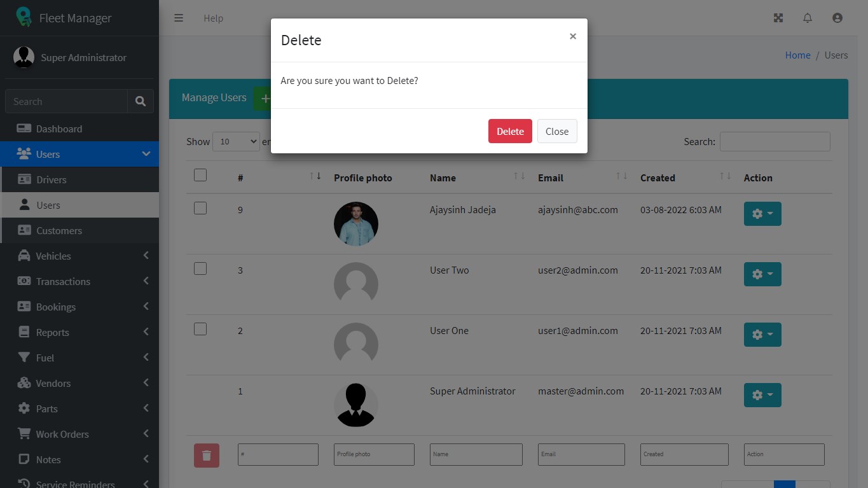Click the hamburger menu toggle icon

179,18
